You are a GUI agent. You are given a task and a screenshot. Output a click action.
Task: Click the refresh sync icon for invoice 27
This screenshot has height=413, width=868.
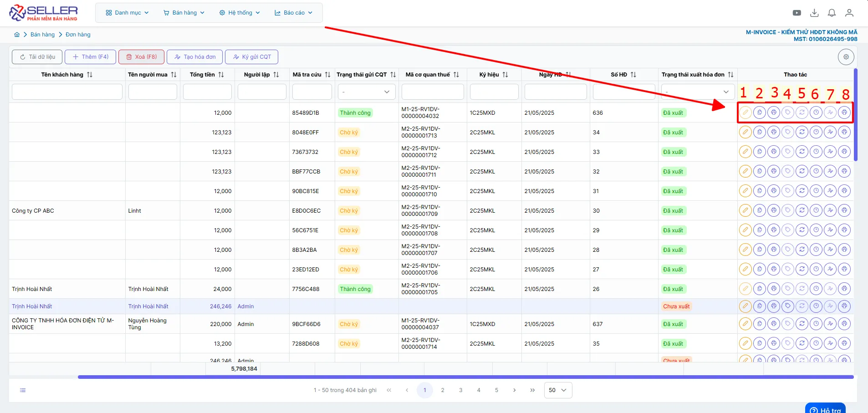pyautogui.click(x=802, y=269)
